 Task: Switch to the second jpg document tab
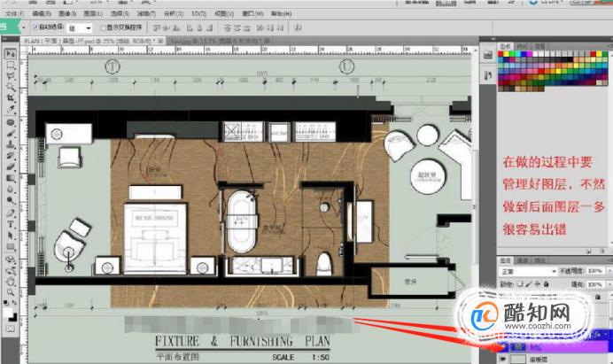point(220,41)
